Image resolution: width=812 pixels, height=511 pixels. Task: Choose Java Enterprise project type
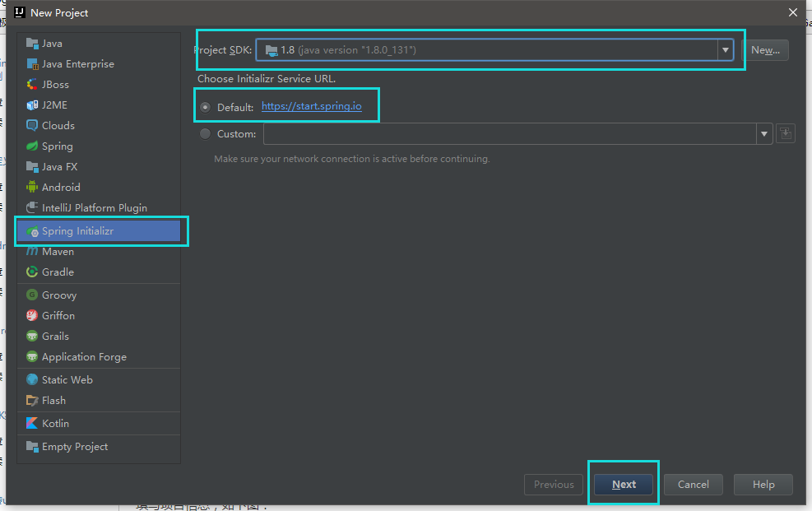[x=77, y=64]
